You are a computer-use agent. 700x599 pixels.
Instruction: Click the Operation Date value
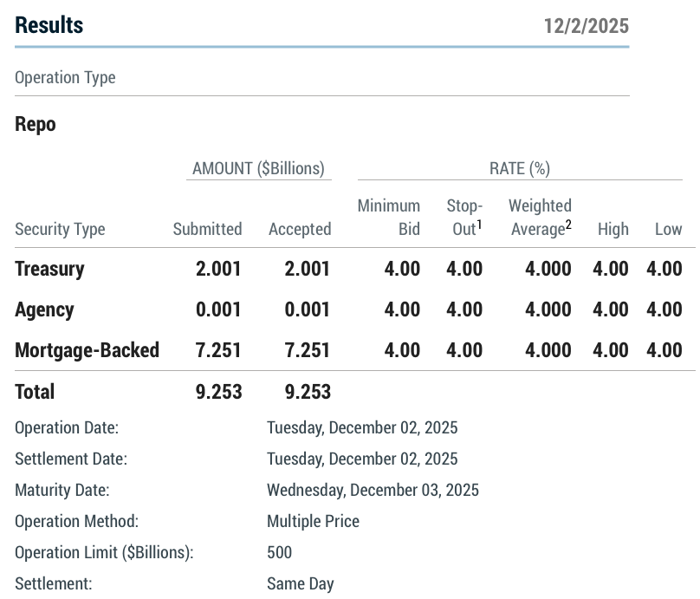[x=362, y=427]
